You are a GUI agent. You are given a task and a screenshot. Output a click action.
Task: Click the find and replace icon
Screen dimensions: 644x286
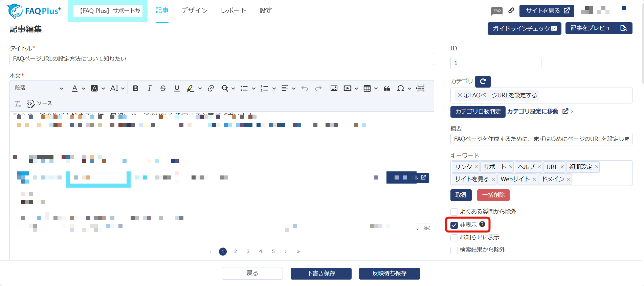(225, 88)
